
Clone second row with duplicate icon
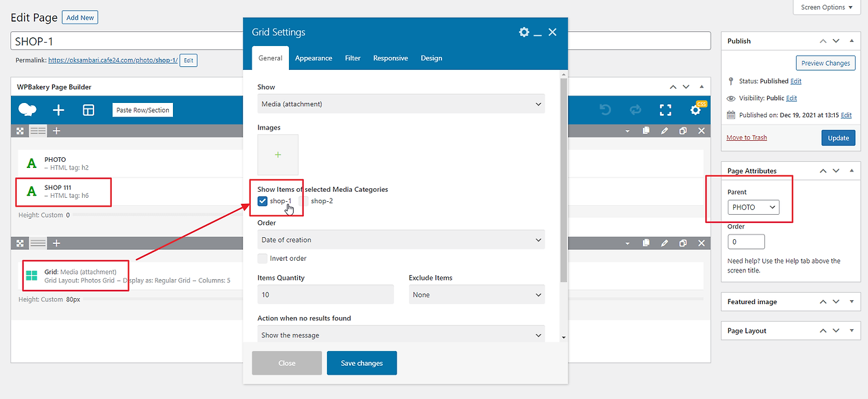click(683, 243)
